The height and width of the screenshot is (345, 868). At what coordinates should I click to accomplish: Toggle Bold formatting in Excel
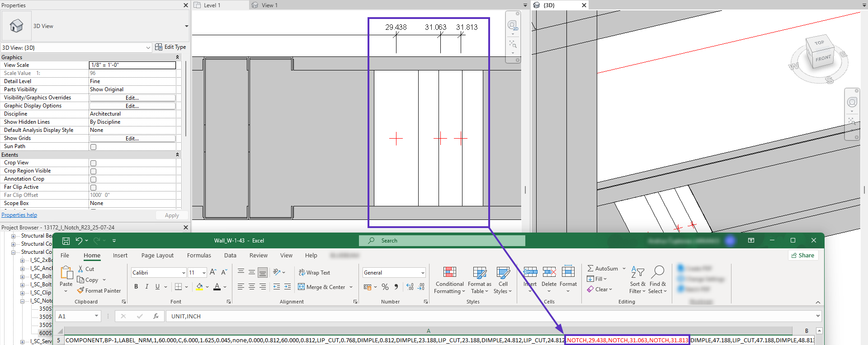click(136, 287)
